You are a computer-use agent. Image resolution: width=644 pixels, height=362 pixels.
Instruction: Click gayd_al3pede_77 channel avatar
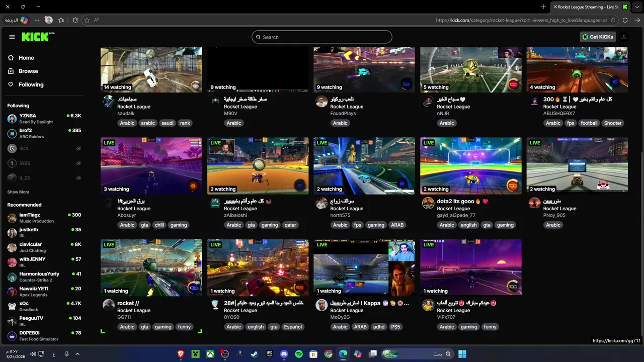click(x=428, y=203)
